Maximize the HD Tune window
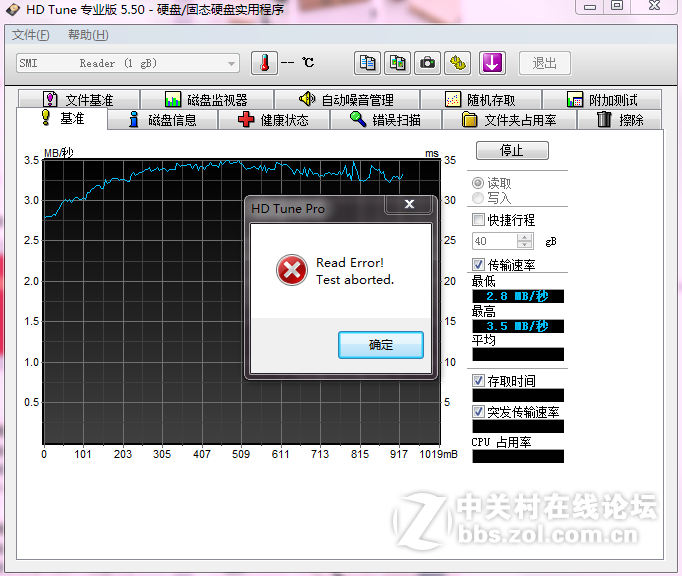Image resolution: width=682 pixels, height=576 pixels. [x=617, y=5]
